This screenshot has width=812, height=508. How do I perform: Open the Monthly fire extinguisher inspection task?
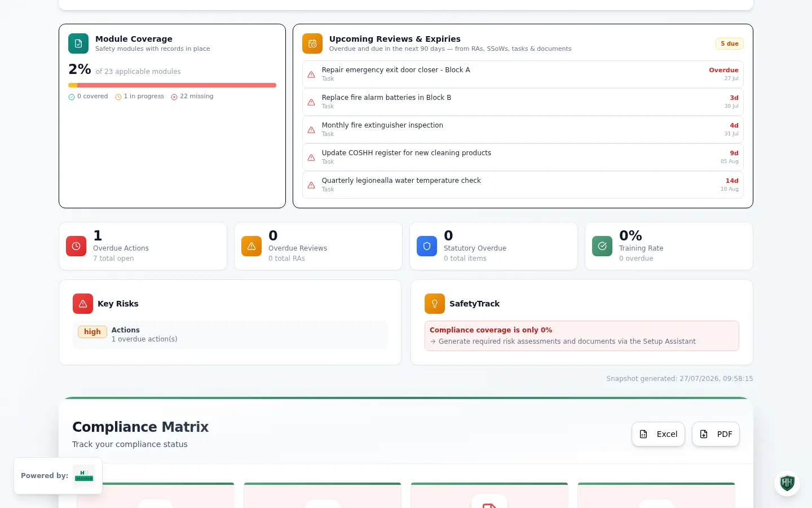click(523, 129)
